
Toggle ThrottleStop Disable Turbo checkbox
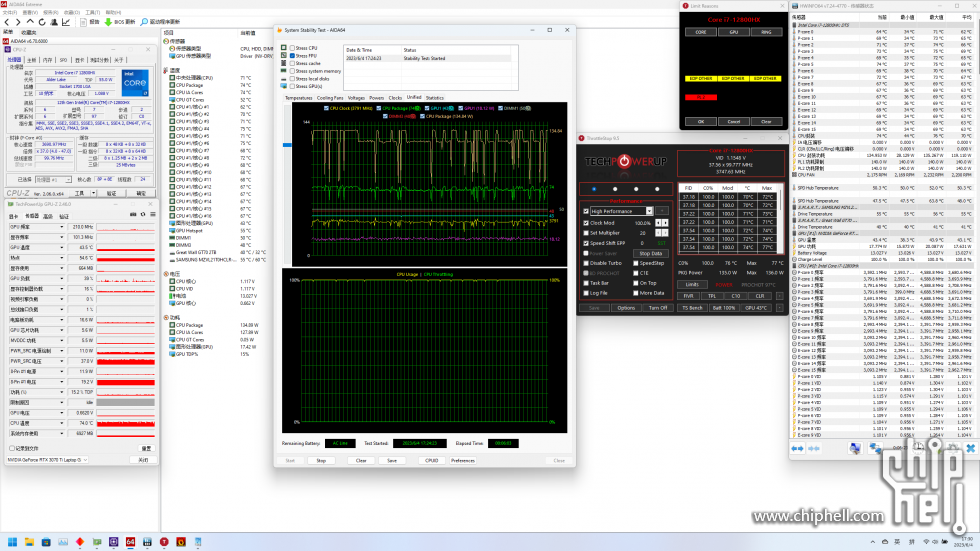pos(586,263)
